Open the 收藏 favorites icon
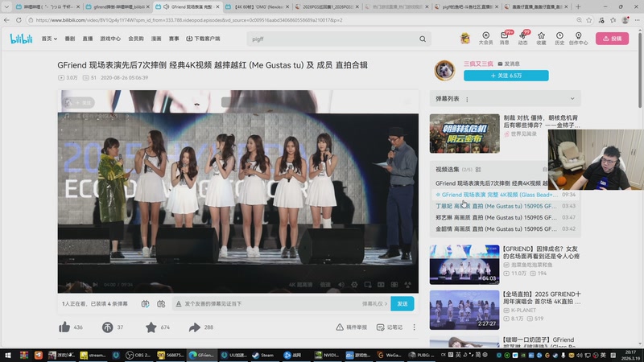This screenshot has height=362, width=644. [541, 38]
